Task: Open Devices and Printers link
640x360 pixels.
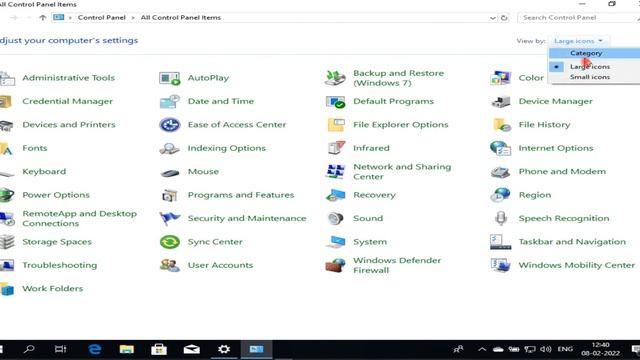Action: point(69,124)
